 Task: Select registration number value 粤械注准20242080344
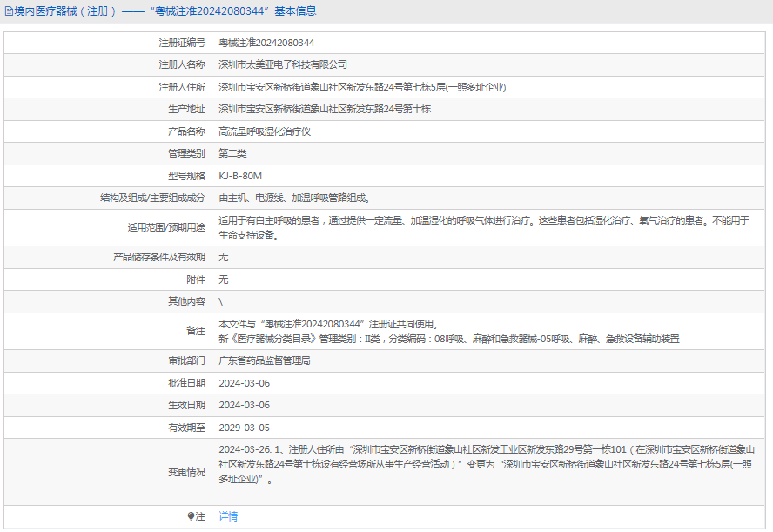[x=266, y=43]
